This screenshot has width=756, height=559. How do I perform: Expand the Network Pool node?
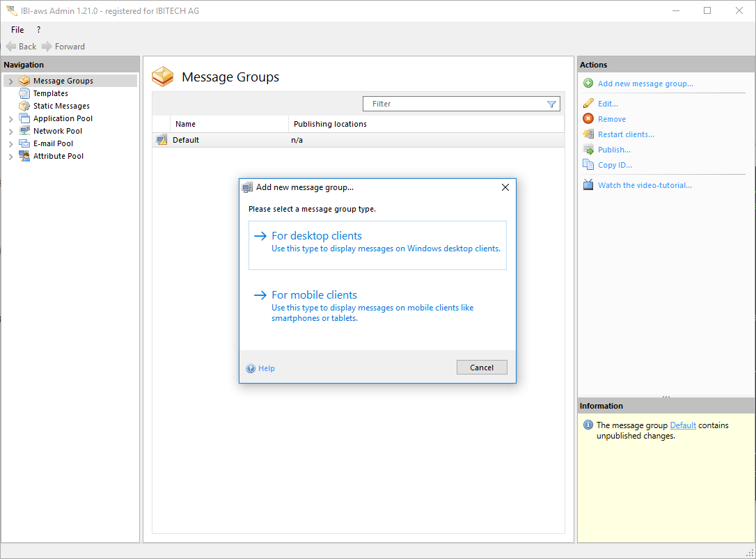[x=10, y=132]
